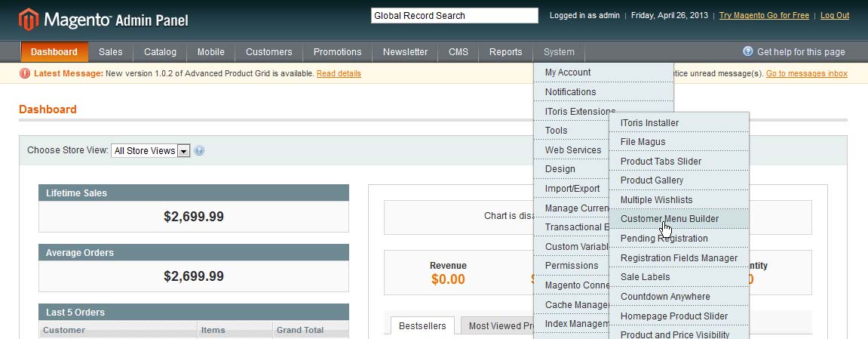Open the Customers menu
Screen dimensions: 868x339
click(x=269, y=52)
